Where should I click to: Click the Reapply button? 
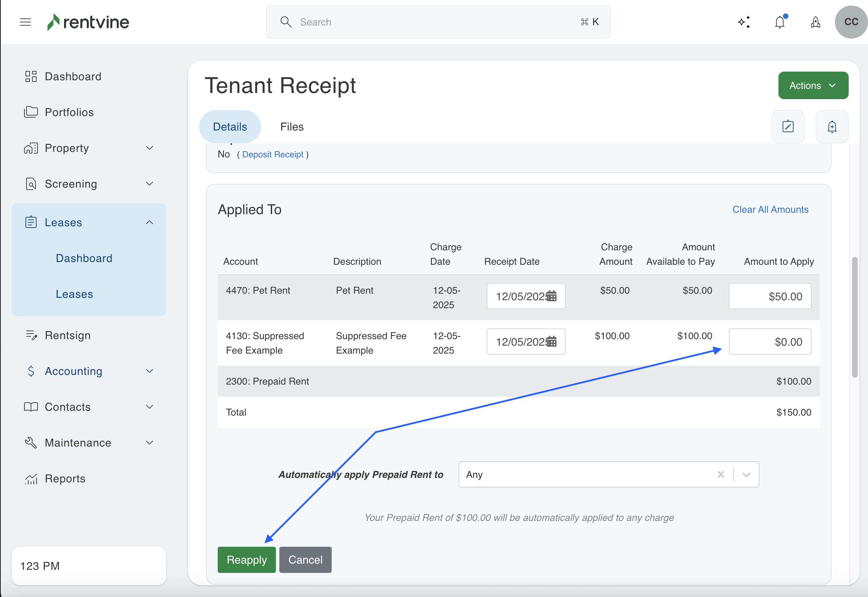click(x=246, y=559)
